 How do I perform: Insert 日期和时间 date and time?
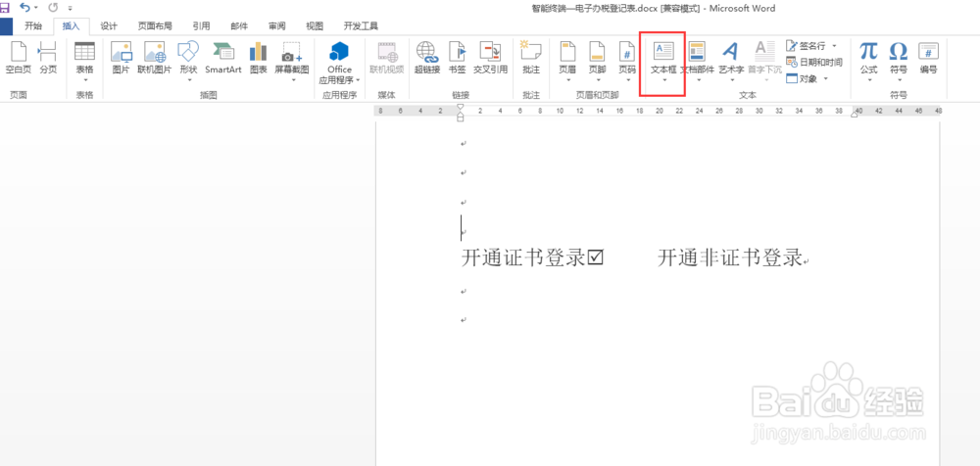(813, 62)
